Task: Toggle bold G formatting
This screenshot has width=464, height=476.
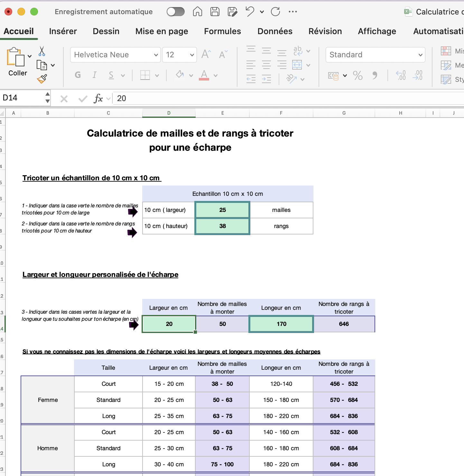Action: click(78, 75)
